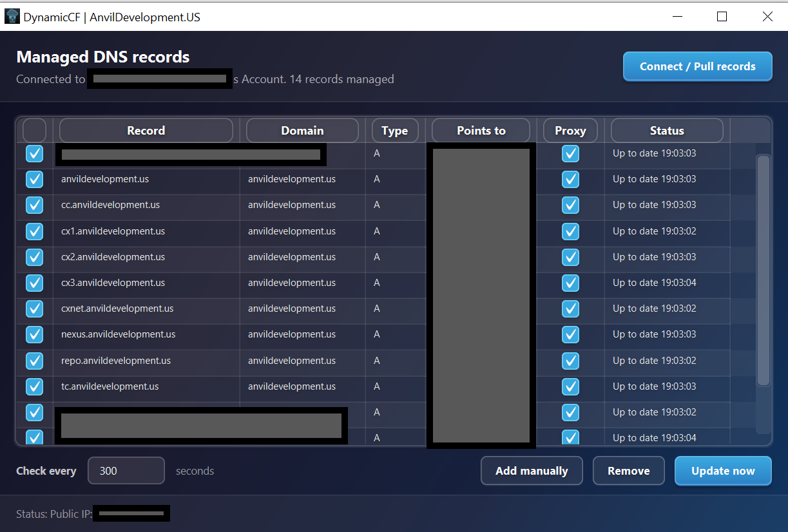788x532 pixels.
Task: Uncheck the nexus.anvildevelopment.us row selection checkbox
Action: point(34,334)
